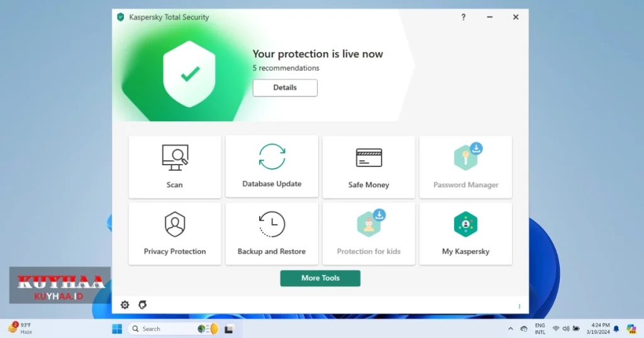Open Backup and Restore
This screenshot has width=644, height=338.
[272, 234]
